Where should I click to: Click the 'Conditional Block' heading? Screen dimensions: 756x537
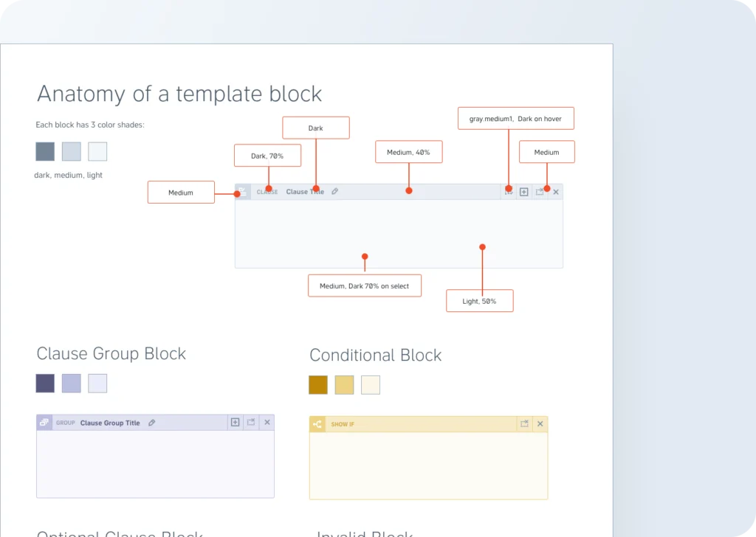point(376,355)
